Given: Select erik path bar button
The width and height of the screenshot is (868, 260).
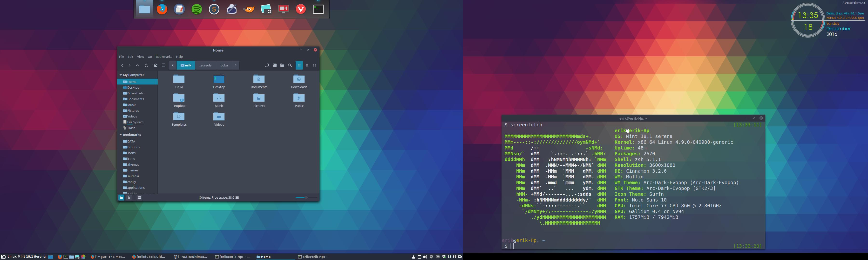Looking at the screenshot, I should click(186, 65).
